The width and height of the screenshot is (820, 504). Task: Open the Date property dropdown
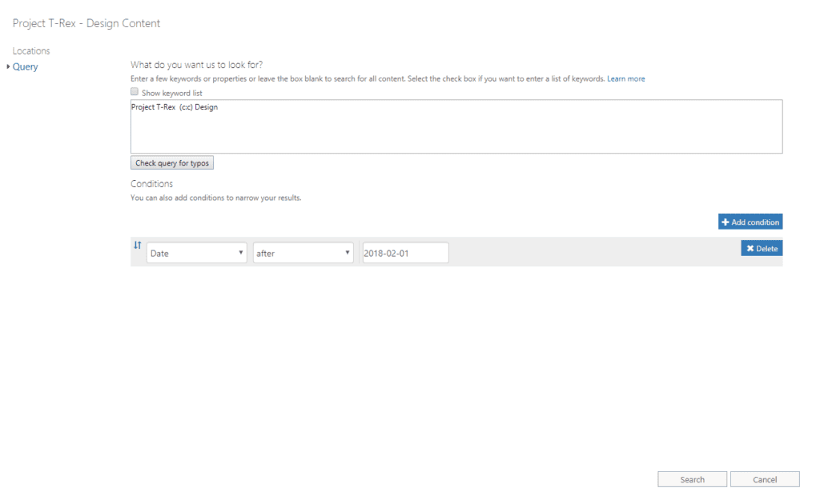click(196, 253)
